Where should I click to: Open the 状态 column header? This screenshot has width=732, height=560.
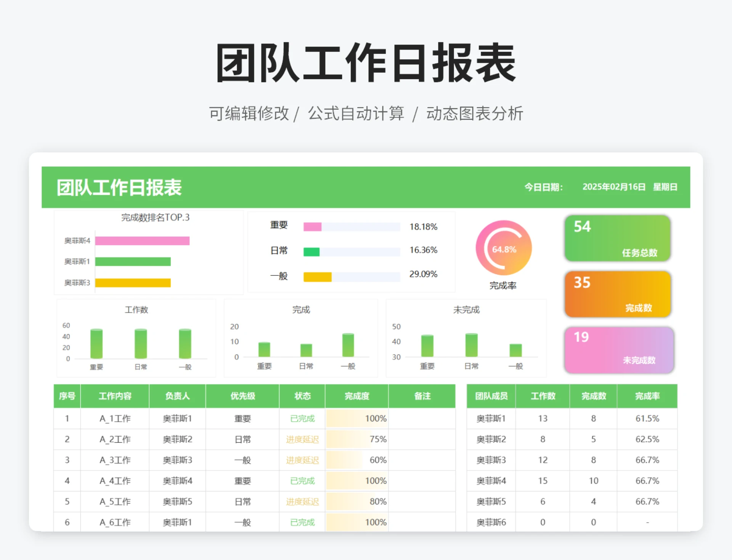[302, 396]
